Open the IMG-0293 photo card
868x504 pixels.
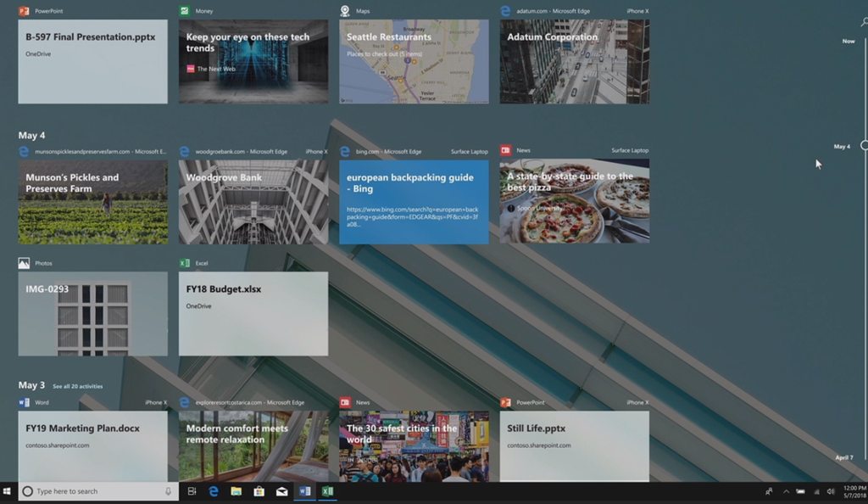93,313
